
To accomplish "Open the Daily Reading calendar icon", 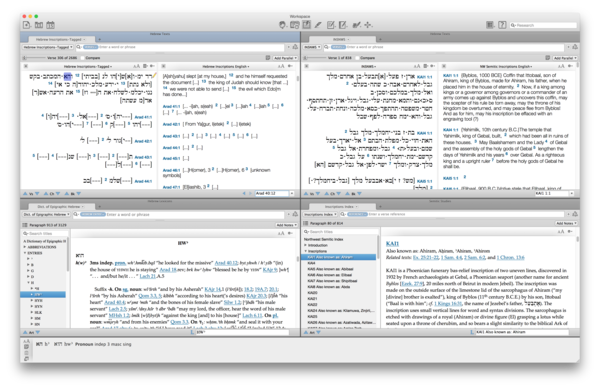I will pos(51,25).
